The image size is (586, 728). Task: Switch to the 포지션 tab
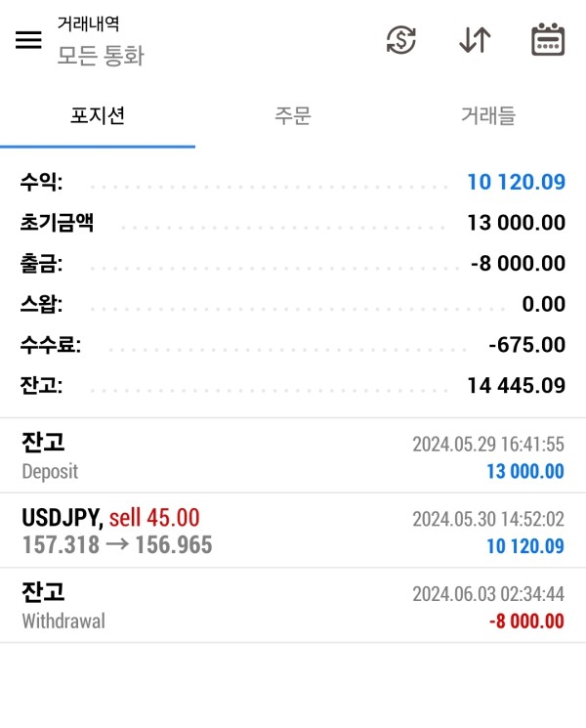point(98,116)
